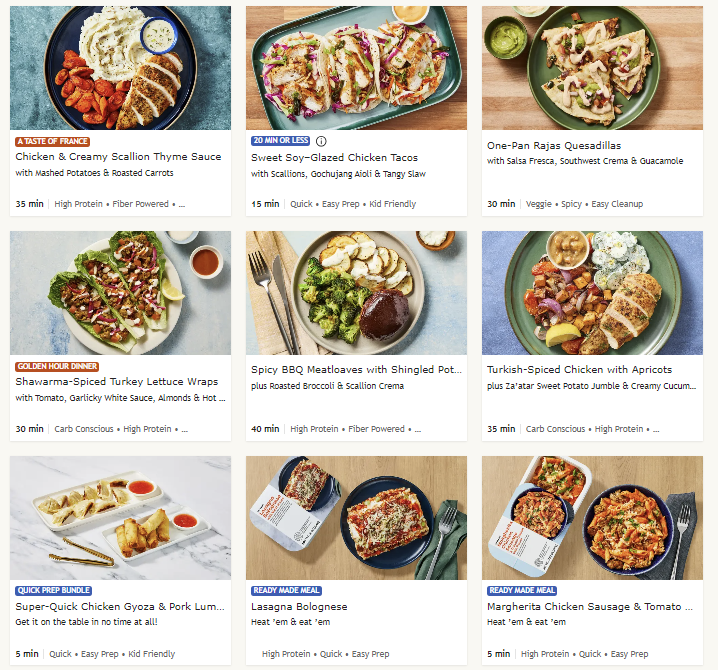Viewport: 718px width, 670px height.
Task: Click the Turkish-Spiced Chicken with Apricots title
Action: (x=579, y=370)
